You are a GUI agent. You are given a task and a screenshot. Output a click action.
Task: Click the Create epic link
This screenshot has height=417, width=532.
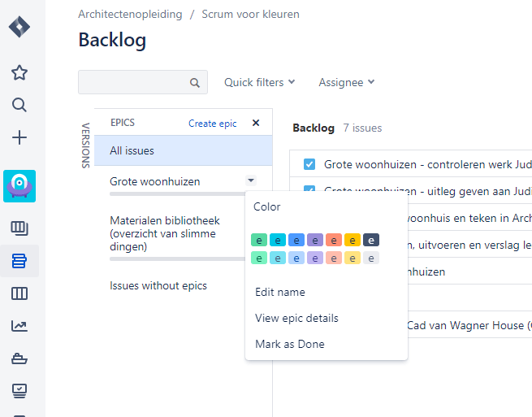pyautogui.click(x=213, y=124)
